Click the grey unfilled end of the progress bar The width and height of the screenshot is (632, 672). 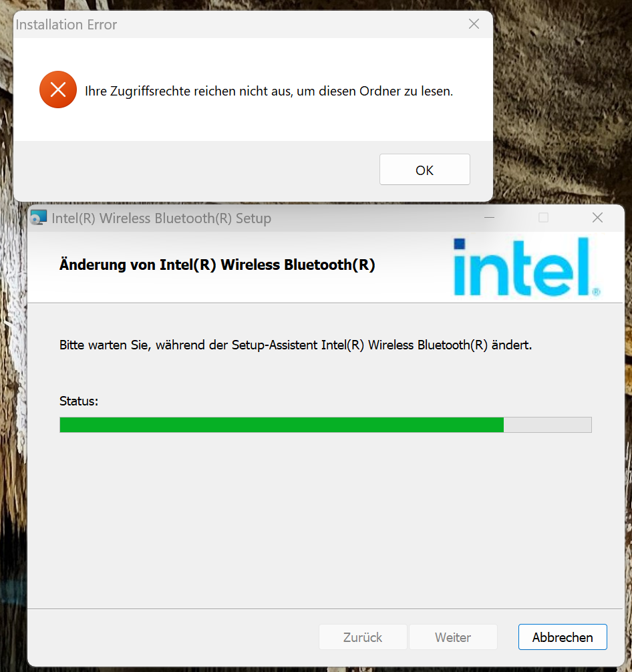tap(548, 425)
